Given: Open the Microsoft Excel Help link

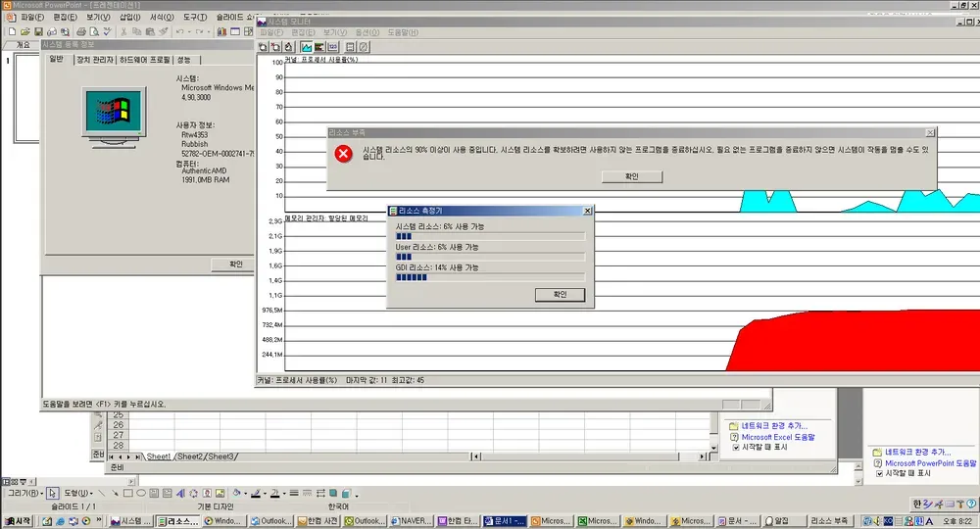Looking at the screenshot, I should pyautogui.click(x=778, y=437).
